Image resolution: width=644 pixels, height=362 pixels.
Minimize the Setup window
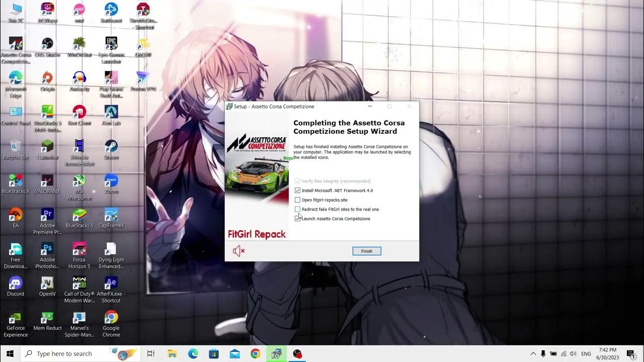(370, 107)
